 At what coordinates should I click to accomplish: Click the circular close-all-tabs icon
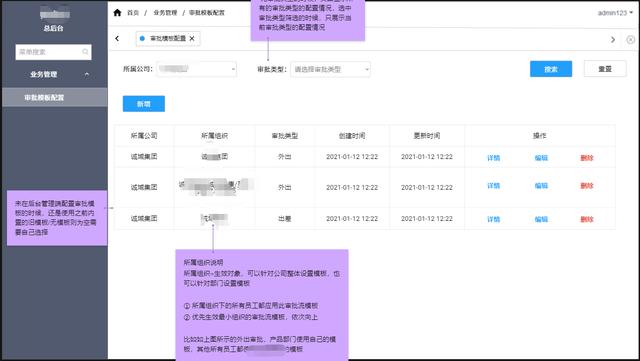[631, 40]
